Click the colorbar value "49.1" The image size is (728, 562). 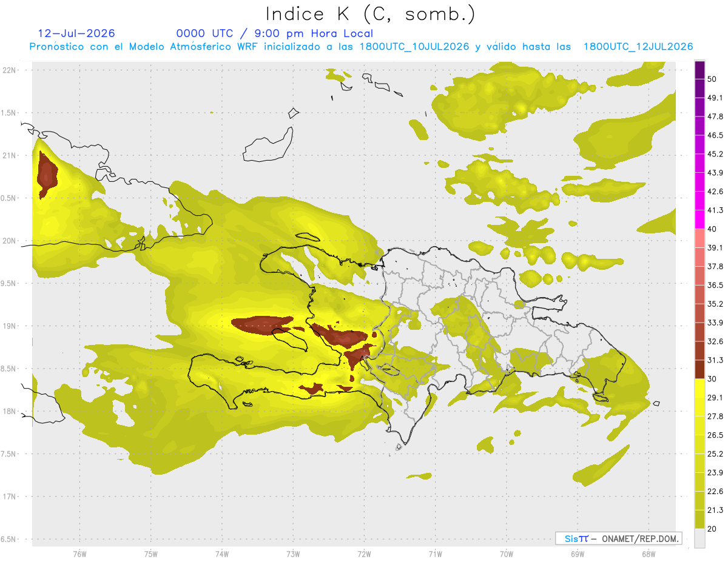pyautogui.click(x=715, y=97)
